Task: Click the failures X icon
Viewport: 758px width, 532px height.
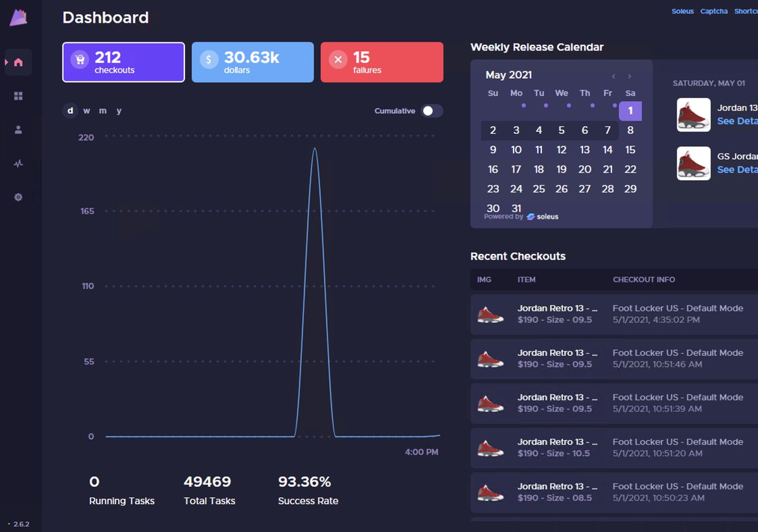Action: (338, 59)
